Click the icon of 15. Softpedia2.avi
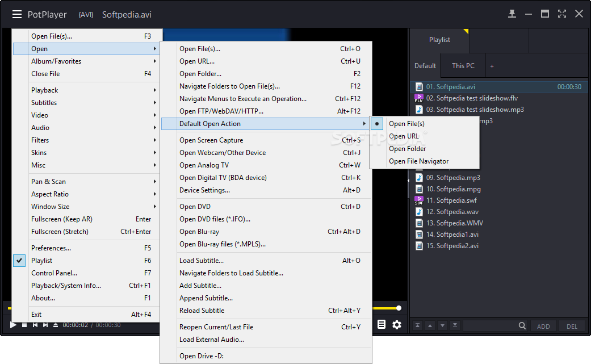The height and width of the screenshot is (364, 591). coord(419,246)
